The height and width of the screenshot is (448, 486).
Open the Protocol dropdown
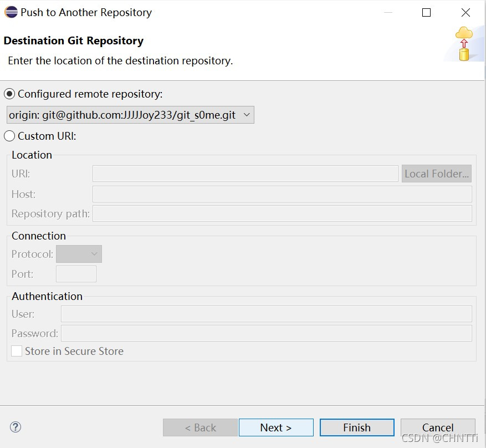(79, 254)
